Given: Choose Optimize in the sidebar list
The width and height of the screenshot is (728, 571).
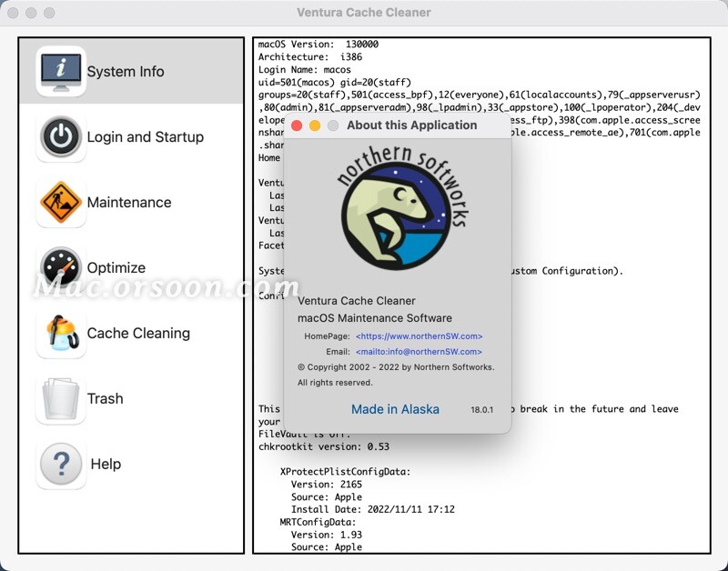Looking at the screenshot, I should pyautogui.click(x=118, y=266).
